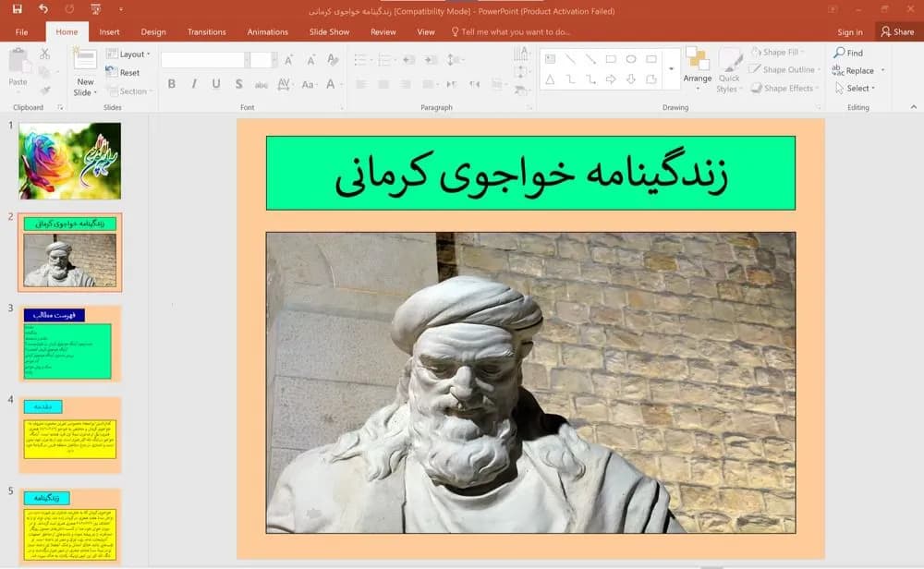The height and width of the screenshot is (569, 924).
Task: Open Shape Effects menu
Action: tap(784, 89)
